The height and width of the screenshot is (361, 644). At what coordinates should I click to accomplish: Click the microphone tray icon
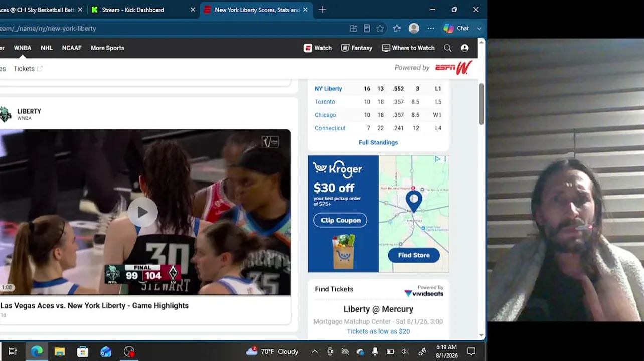coord(375,352)
